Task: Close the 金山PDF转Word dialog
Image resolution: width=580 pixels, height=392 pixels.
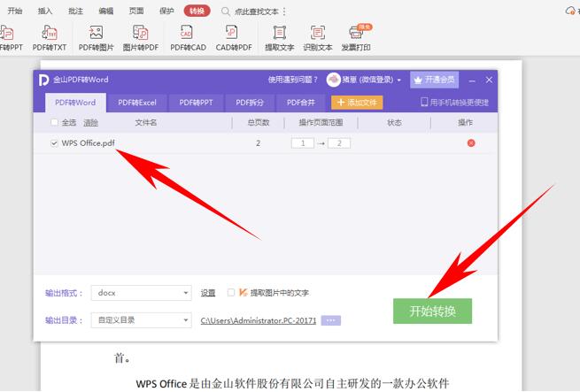Action: click(489, 80)
